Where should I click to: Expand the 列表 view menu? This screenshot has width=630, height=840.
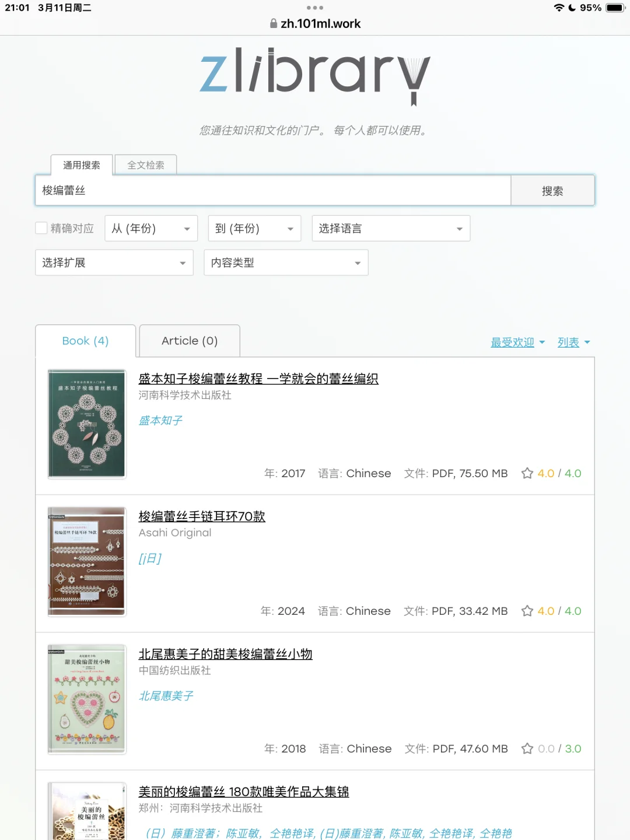click(x=573, y=342)
